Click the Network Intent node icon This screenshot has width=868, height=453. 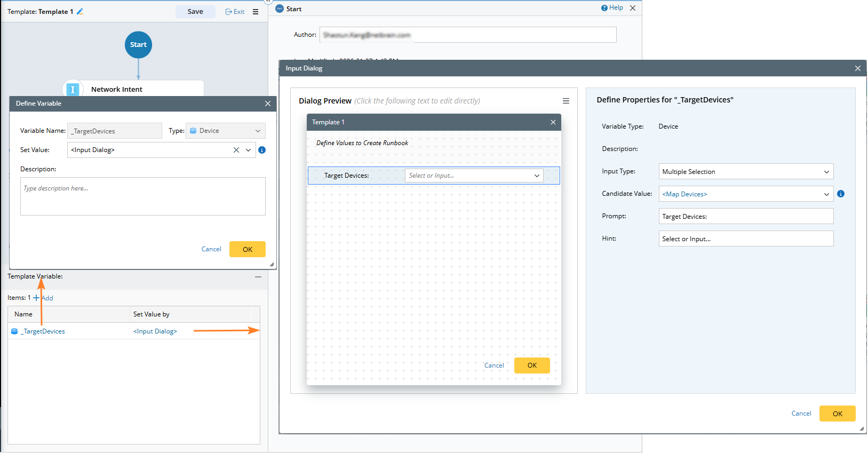point(73,89)
